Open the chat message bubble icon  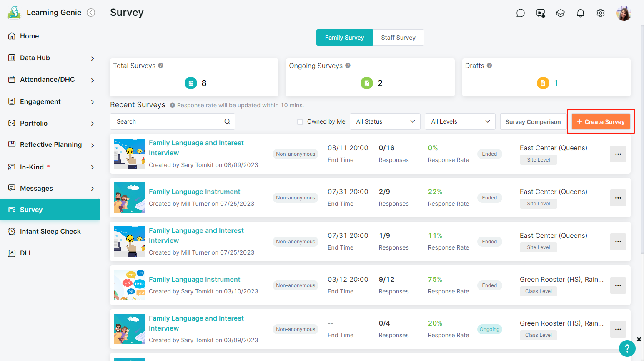coord(520,13)
